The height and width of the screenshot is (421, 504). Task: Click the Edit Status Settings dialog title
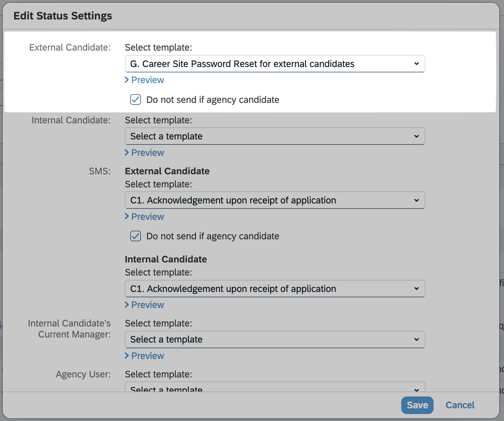click(x=63, y=16)
